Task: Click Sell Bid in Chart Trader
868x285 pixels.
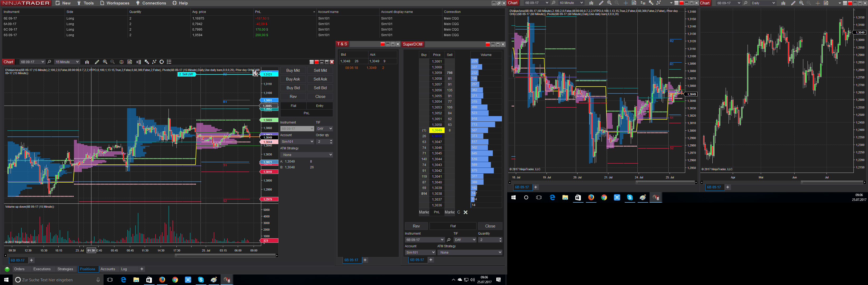Action: [x=320, y=88]
